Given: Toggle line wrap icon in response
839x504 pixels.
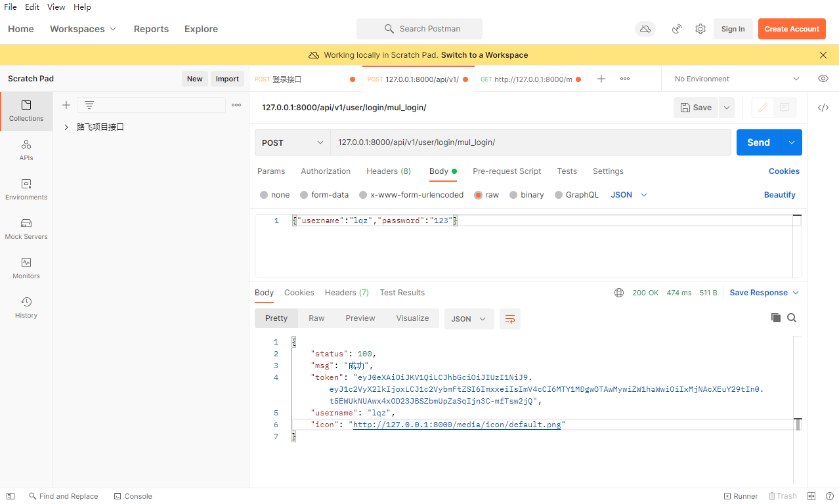Looking at the screenshot, I should point(509,319).
